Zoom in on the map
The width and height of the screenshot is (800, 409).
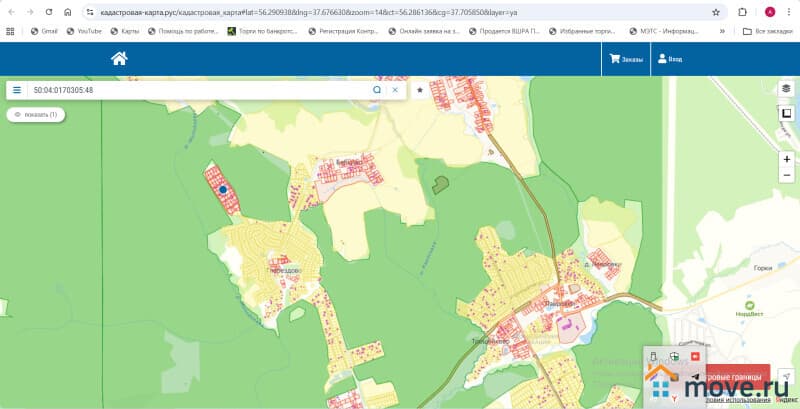point(786,159)
